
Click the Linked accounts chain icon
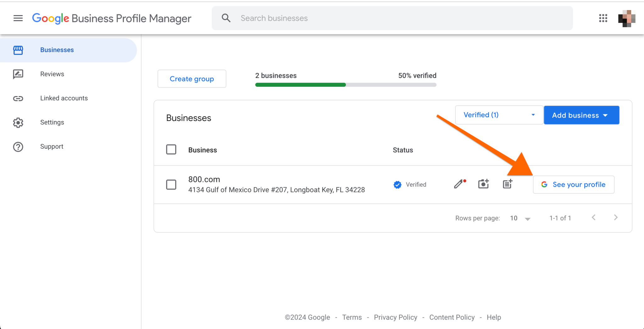18,98
